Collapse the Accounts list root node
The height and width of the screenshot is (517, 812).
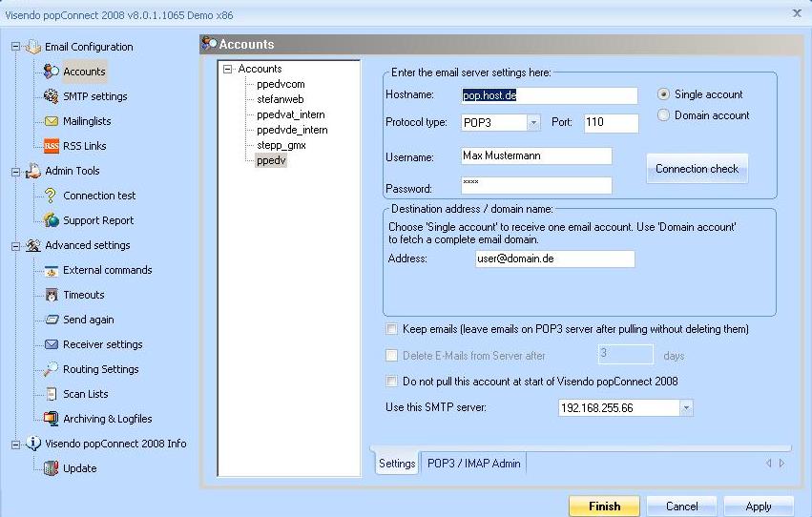pos(227,69)
